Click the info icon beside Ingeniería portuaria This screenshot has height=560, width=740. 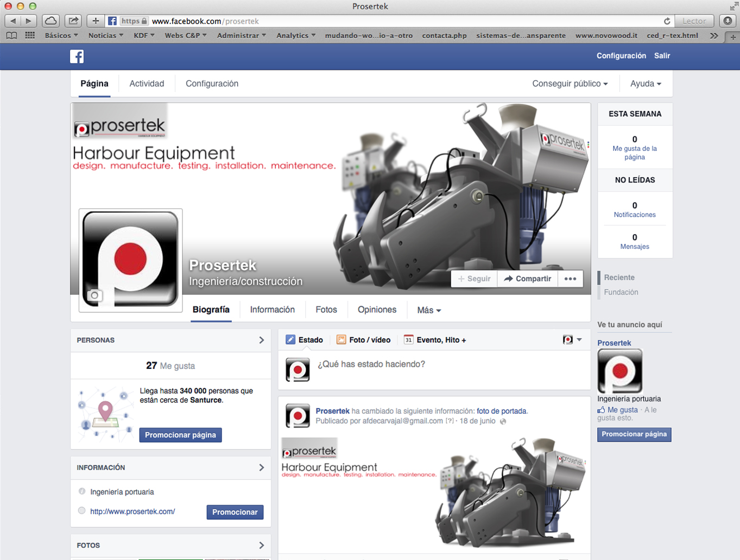tap(82, 491)
